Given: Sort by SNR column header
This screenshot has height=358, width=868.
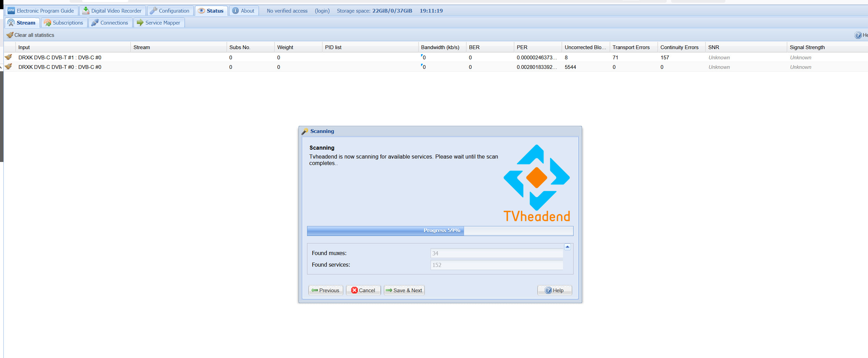Looking at the screenshot, I should coord(746,47).
